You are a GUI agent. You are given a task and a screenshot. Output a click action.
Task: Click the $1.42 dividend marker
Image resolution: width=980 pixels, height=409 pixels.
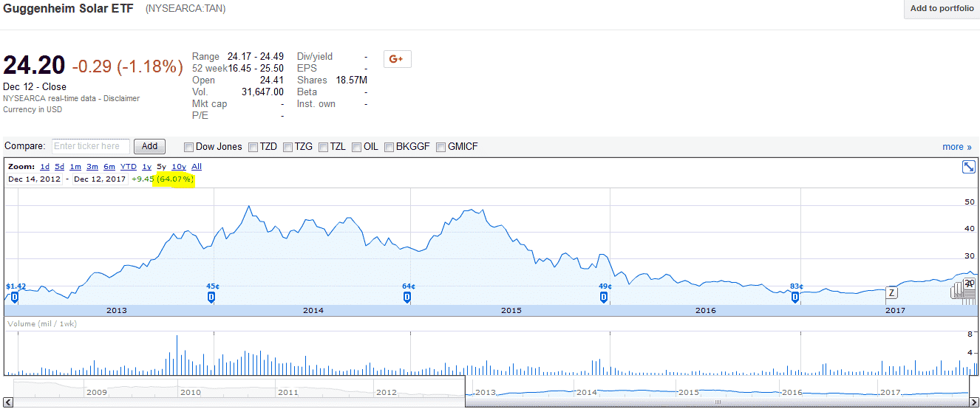(15, 298)
